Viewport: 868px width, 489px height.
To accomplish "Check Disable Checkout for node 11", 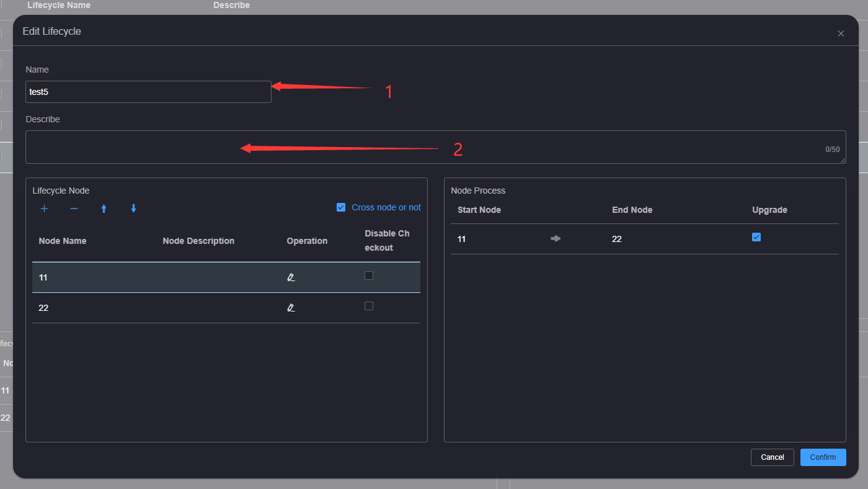I will (x=369, y=276).
